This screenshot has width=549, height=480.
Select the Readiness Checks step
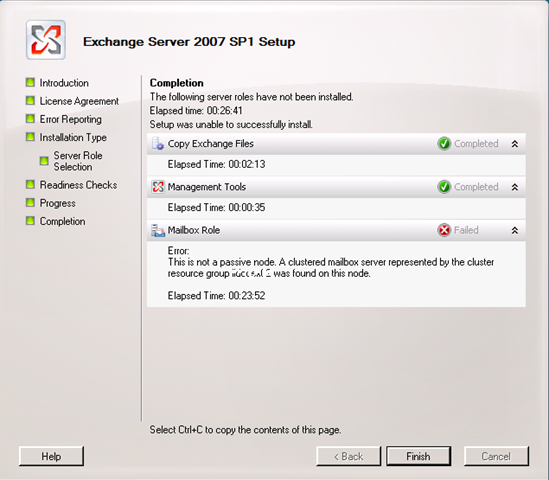tap(78, 185)
